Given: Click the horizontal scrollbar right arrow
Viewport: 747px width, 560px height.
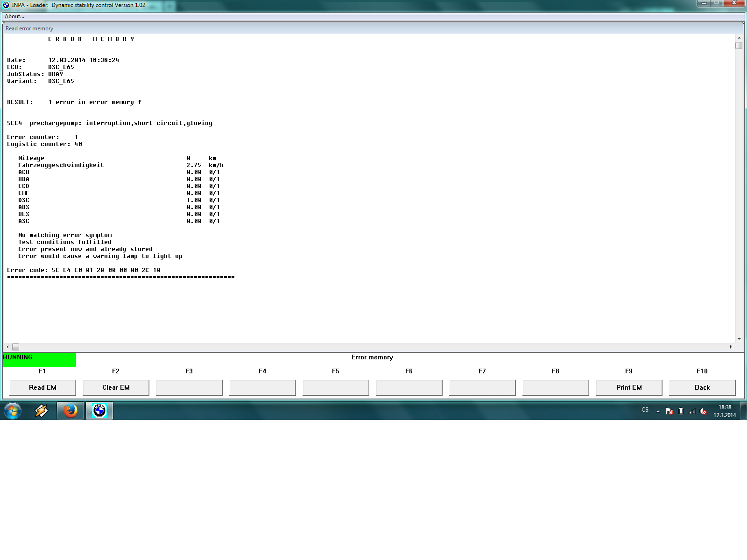Looking at the screenshot, I should [x=731, y=347].
